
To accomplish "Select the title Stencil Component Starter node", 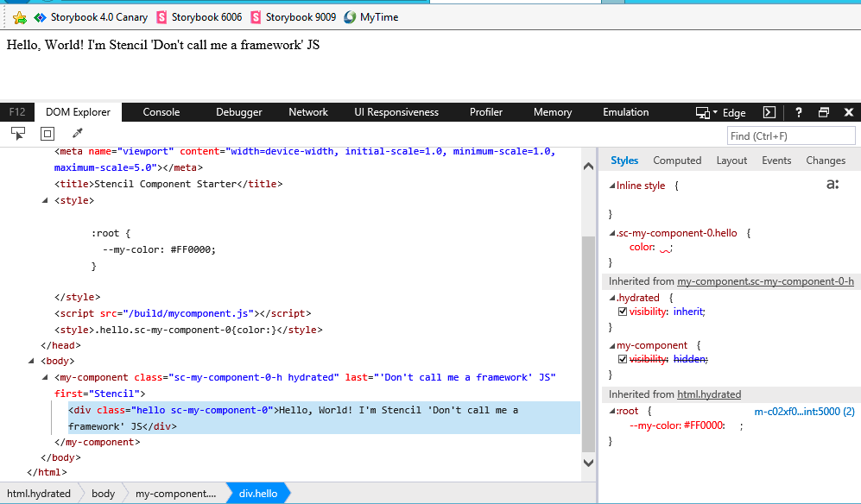I will pos(168,184).
